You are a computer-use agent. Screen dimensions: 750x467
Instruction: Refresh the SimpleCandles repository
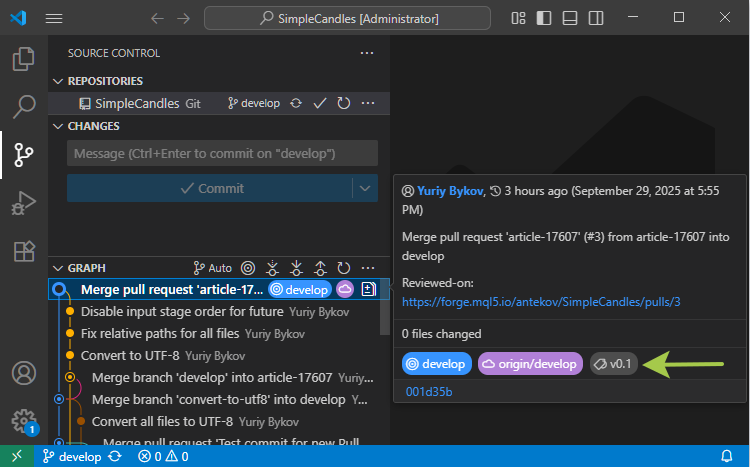click(x=343, y=103)
